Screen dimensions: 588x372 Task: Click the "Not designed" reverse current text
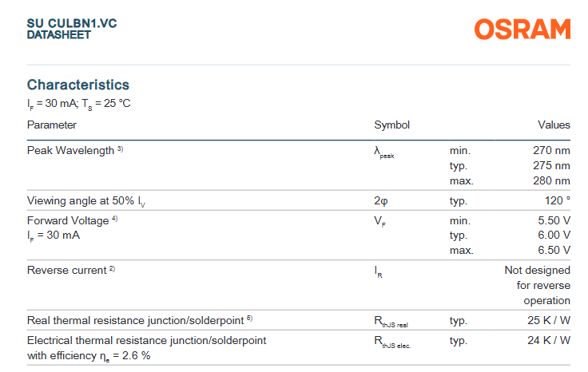pos(537,271)
